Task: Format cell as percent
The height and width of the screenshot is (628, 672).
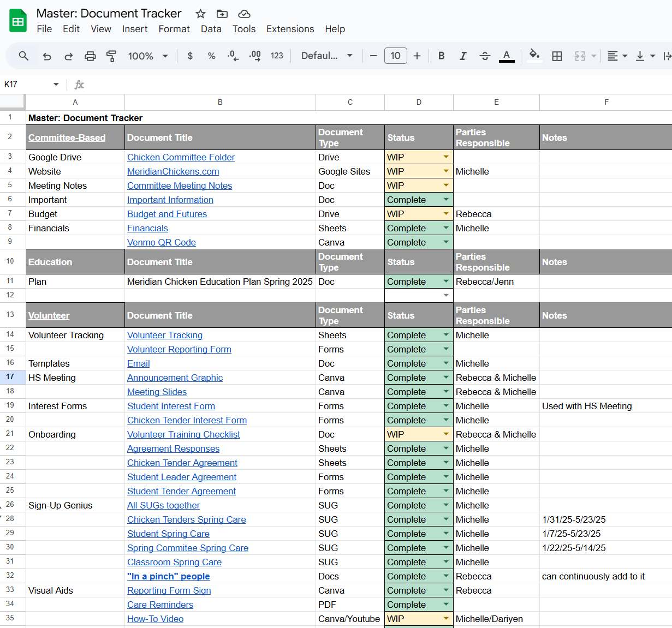Action: coord(211,56)
